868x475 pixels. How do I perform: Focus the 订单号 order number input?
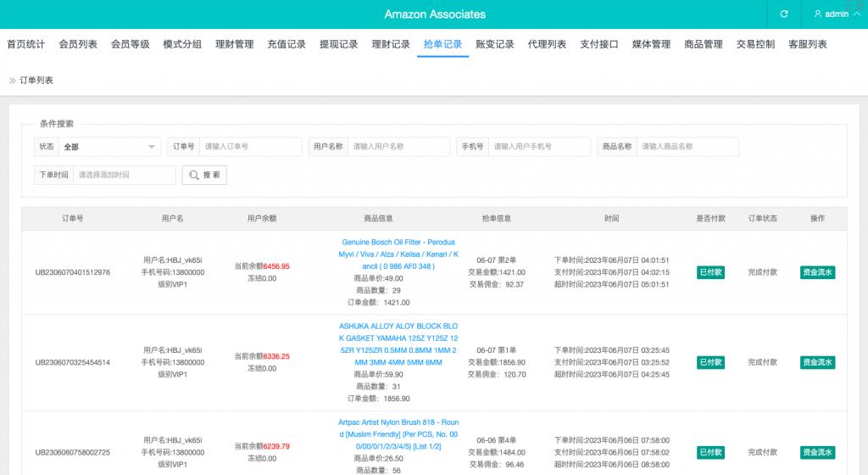pos(250,147)
